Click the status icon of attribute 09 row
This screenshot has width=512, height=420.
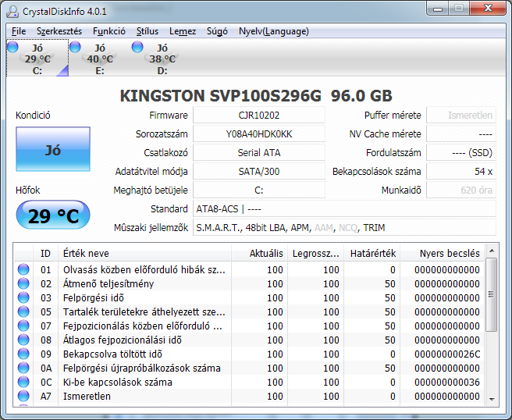(x=23, y=354)
